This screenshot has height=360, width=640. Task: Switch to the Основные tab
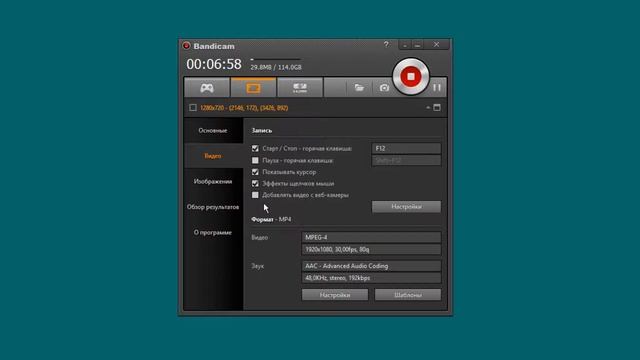tap(213, 131)
